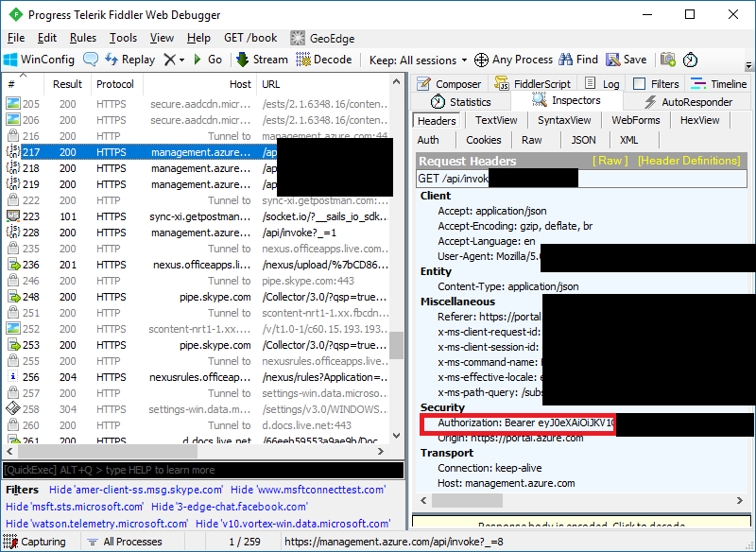
Task: Click the comment bubble icon
Action: click(x=93, y=59)
